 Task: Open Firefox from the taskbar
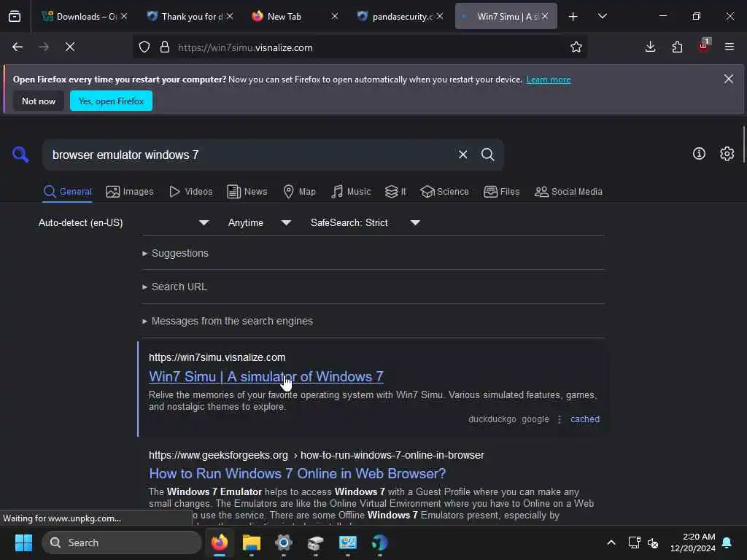[x=220, y=542]
